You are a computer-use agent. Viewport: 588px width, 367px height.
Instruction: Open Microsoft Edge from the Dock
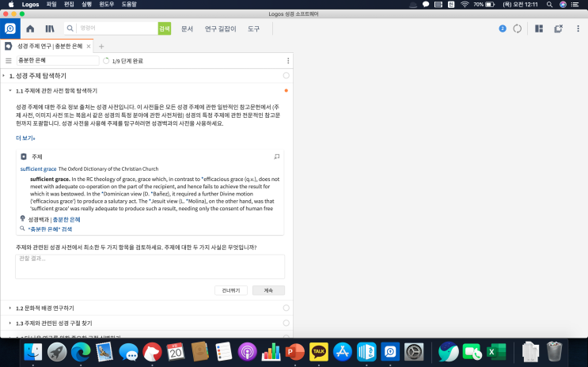(81, 352)
